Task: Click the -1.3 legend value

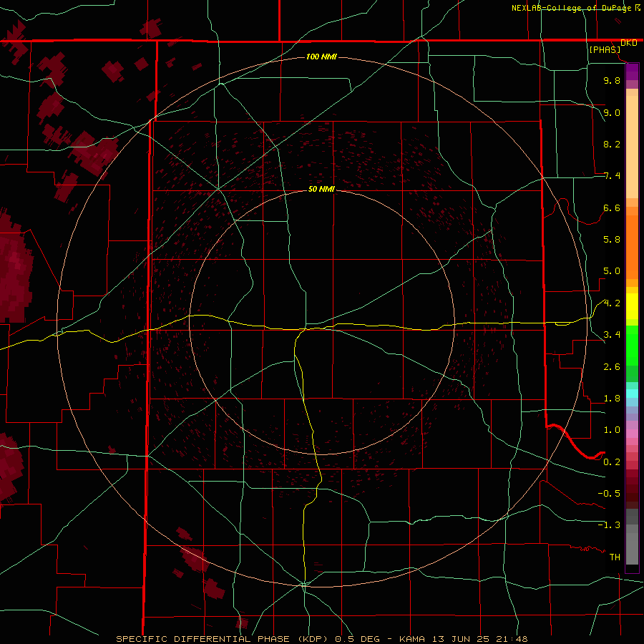Action: point(609,525)
